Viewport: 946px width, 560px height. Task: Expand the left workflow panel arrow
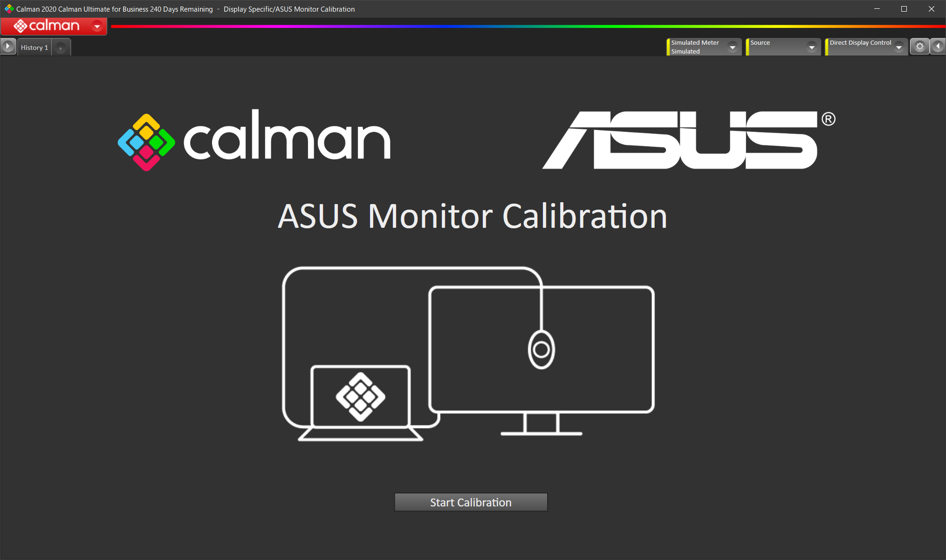pos(8,47)
